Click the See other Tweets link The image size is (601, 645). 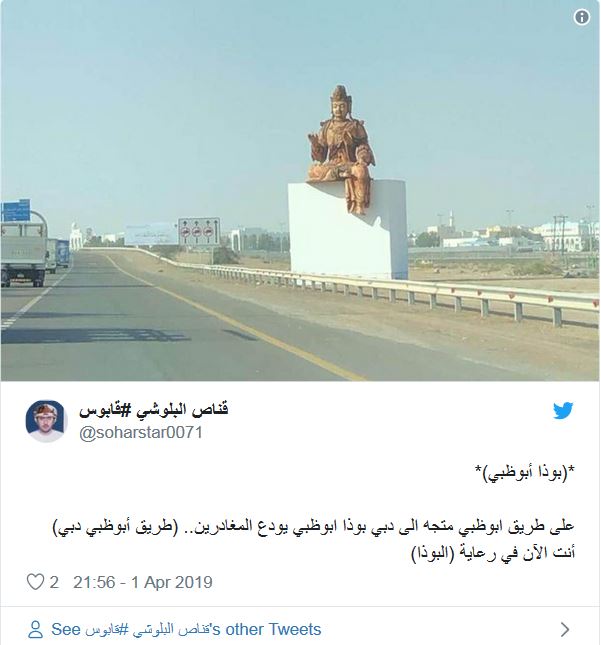point(186,629)
